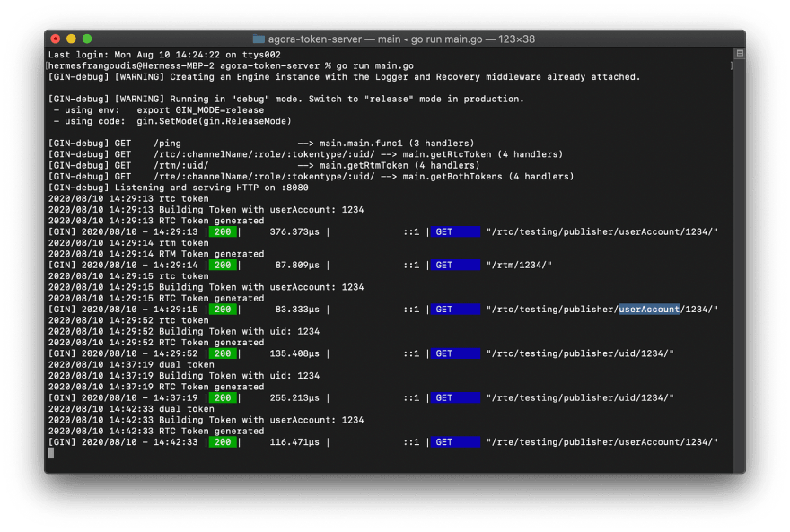The height and width of the screenshot is (532, 790).
Task: Click "14:42:33 dual token" log line
Action: click(131, 409)
